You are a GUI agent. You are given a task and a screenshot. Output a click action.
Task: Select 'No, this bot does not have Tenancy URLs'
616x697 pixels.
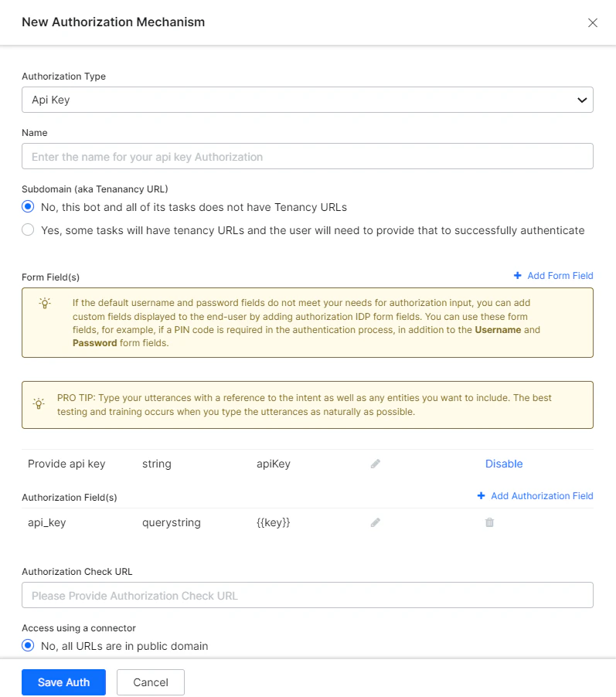28,206
